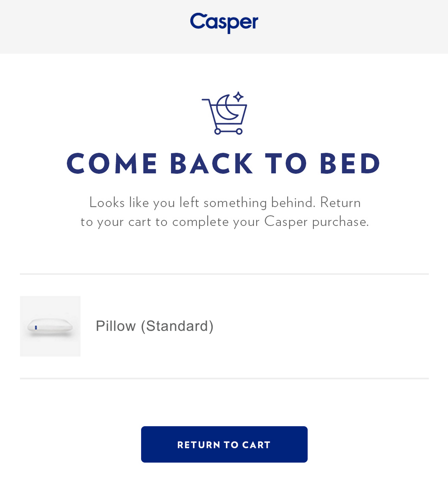Image resolution: width=448 pixels, height=501 pixels.
Task: Click the sparkle star above the cart
Action: (x=239, y=97)
